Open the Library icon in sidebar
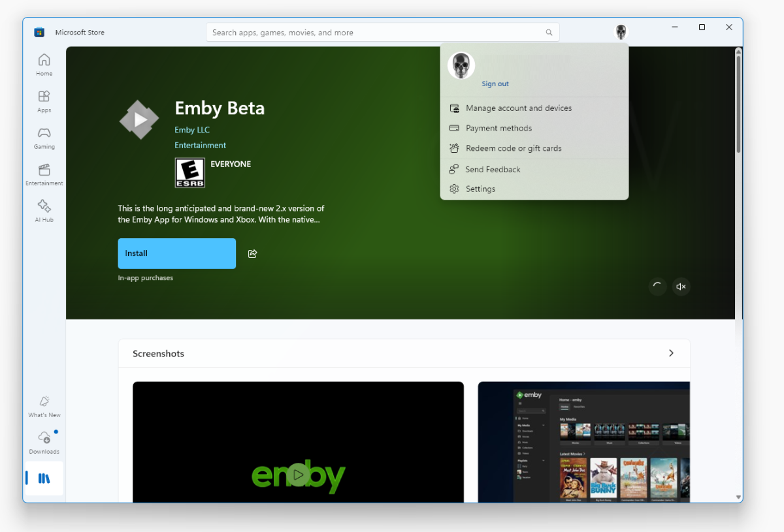This screenshot has width=784, height=532. pyautogui.click(x=44, y=478)
